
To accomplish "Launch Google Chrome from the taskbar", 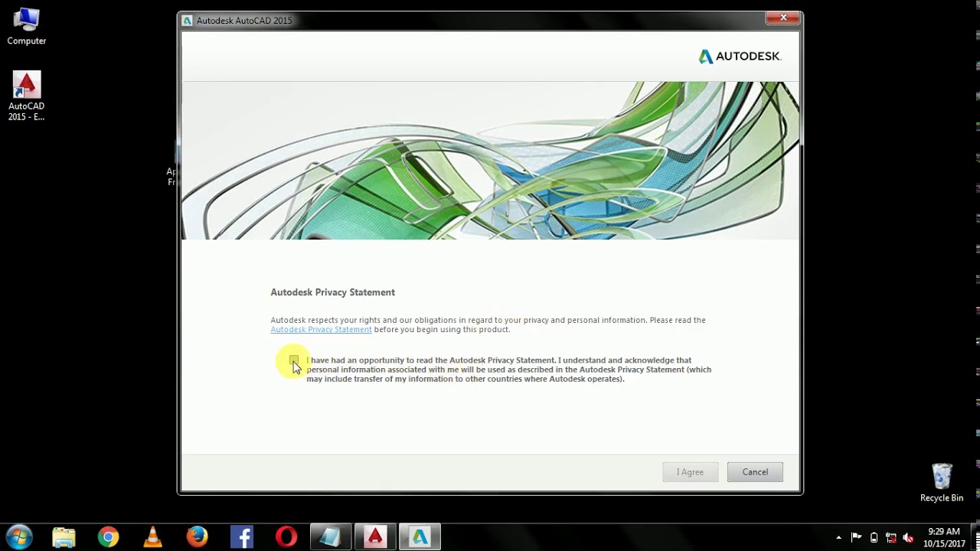I will tap(109, 536).
